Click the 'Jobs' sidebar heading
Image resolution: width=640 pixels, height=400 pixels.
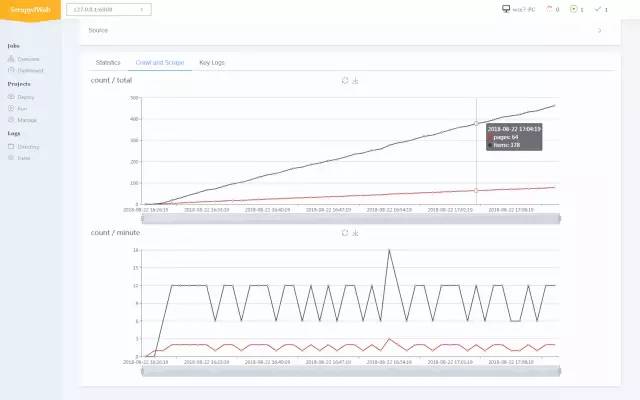13,46
